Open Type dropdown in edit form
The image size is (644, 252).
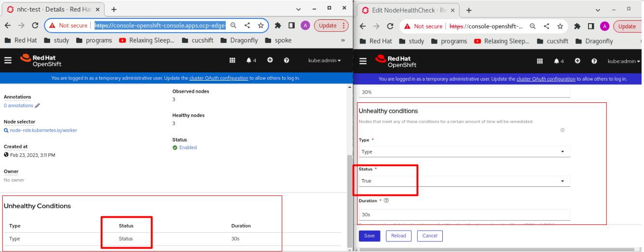click(x=465, y=152)
